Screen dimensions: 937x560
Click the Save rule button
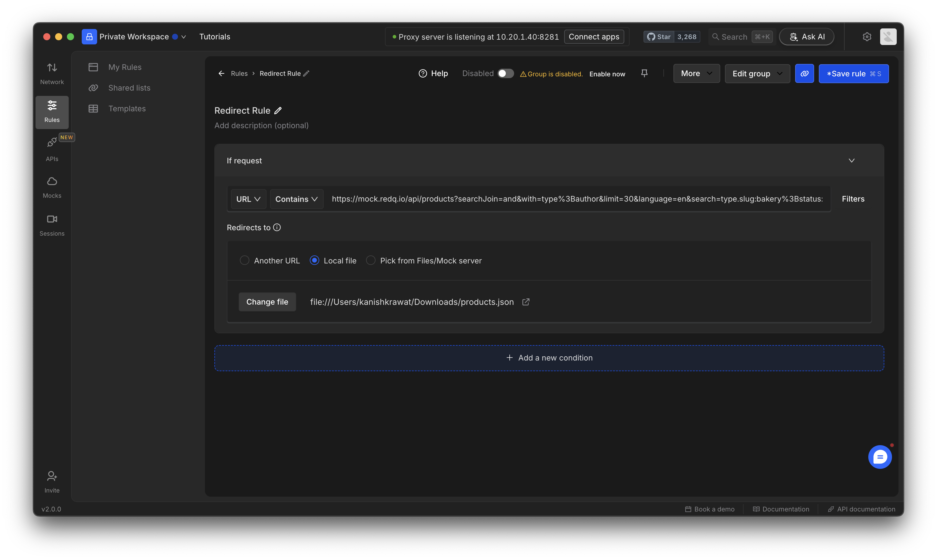pos(853,73)
